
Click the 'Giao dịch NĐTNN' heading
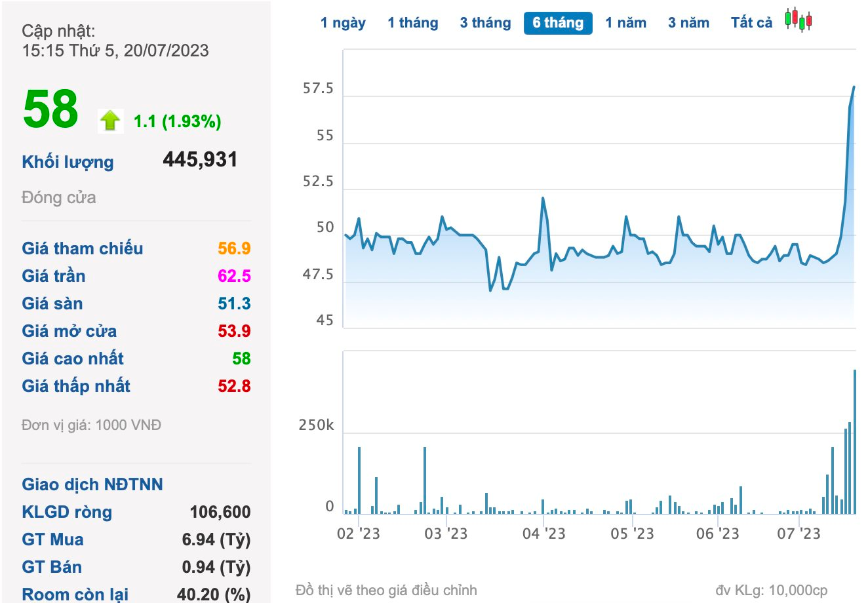(x=92, y=484)
